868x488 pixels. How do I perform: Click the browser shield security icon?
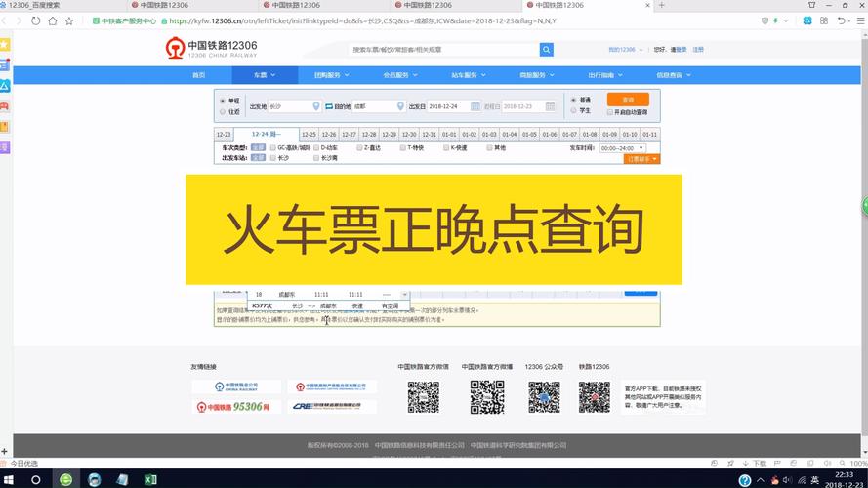click(765, 21)
